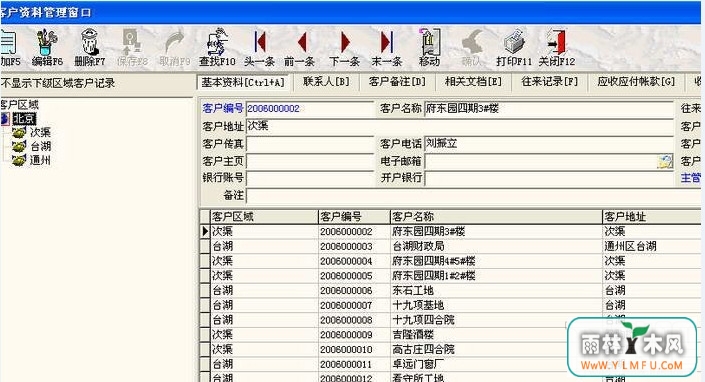Open the 相关文档[E] tab
The image size is (705, 382).
(x=473, y=82)
